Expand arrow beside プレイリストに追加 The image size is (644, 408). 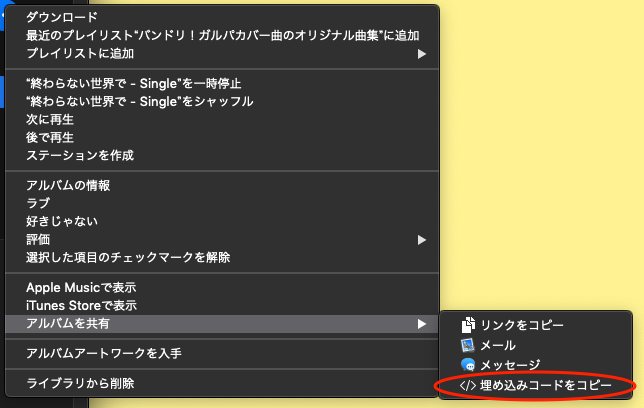(422, 54)
